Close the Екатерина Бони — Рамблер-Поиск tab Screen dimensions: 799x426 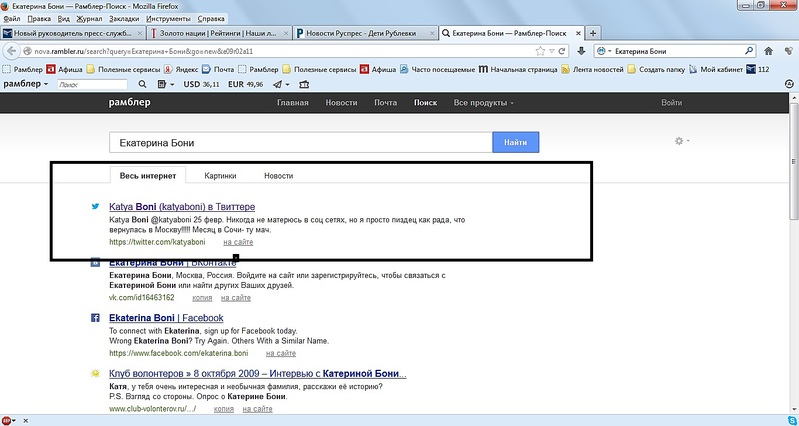pos(578,33)
